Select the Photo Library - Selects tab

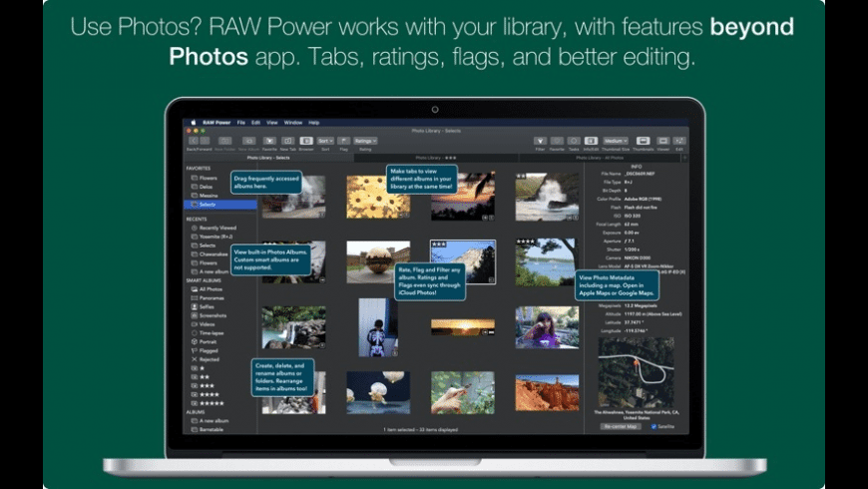[x=268, y=158]
